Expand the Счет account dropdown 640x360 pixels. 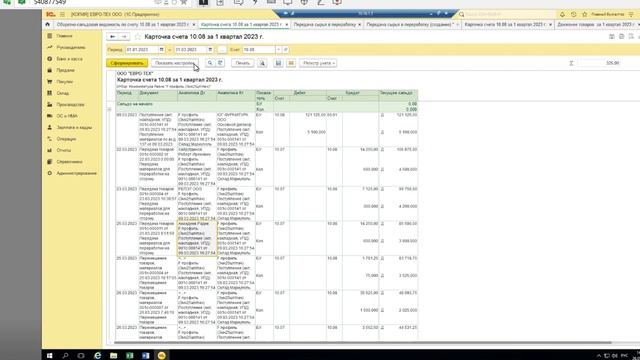(278, 49)
